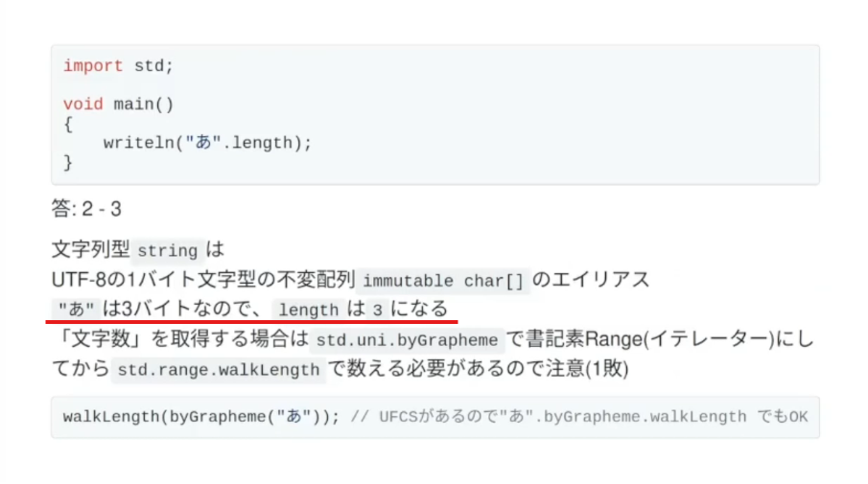Click inline code 'std.range.walkLength'
This screenshot has height=484, width=868.
pyautogui.click(x=219, y=370)
